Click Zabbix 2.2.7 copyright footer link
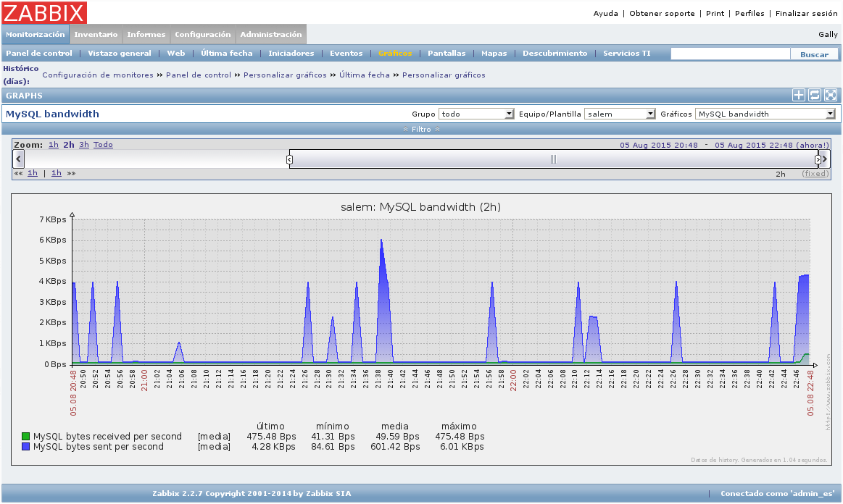843x504 pixels. point(252,493)
